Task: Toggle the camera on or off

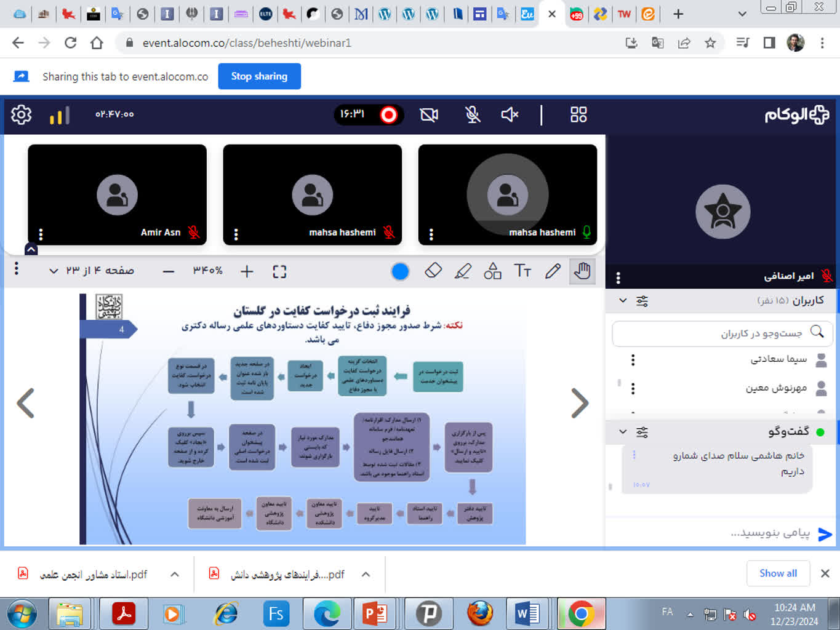Action: (x=429, y=114)
